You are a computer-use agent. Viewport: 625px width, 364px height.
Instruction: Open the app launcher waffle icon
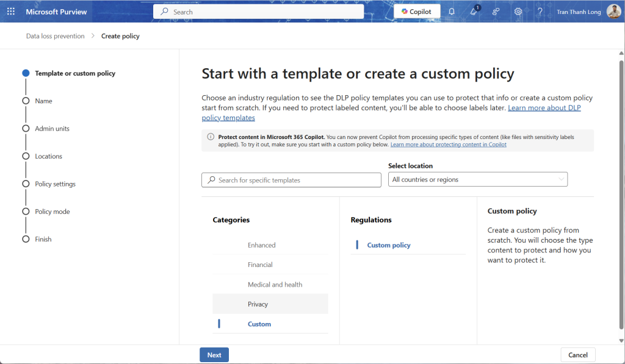point(10,12)
